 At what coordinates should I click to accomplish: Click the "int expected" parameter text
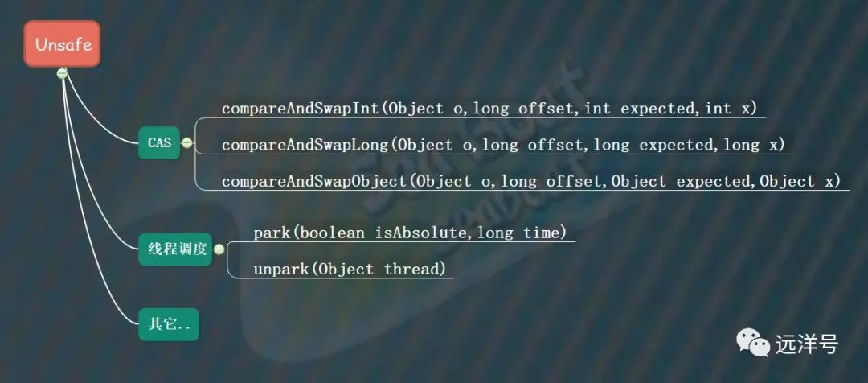640,109
